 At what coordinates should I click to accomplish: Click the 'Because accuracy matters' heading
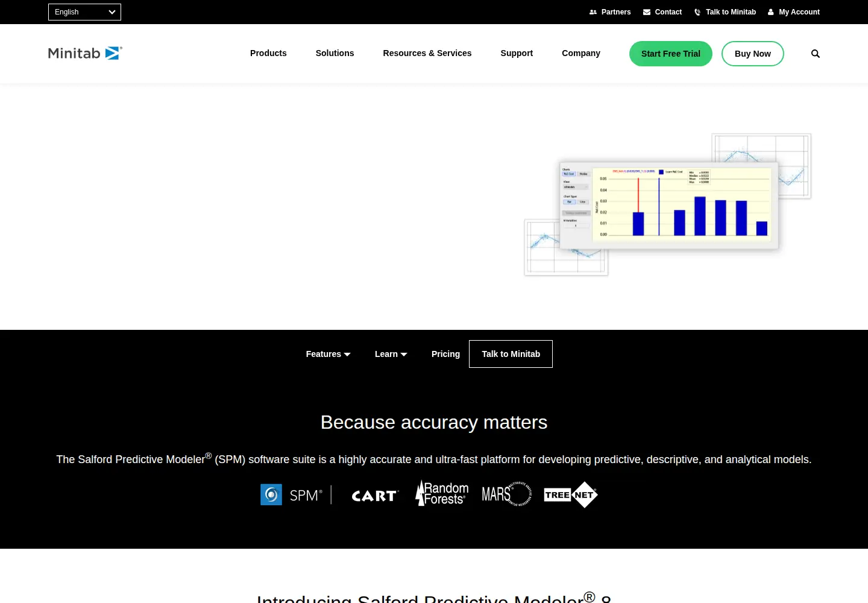(434, 422)
